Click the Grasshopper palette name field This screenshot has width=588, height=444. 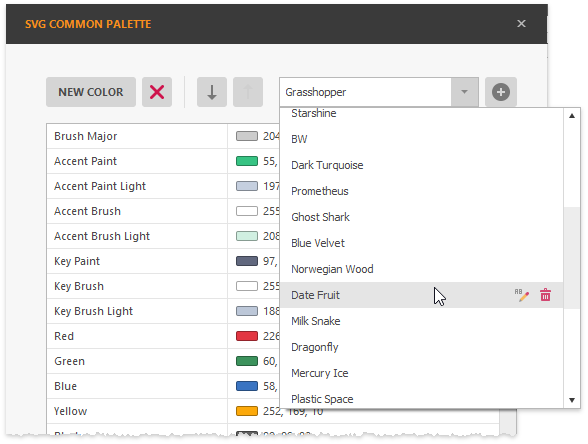pos(365,92)
